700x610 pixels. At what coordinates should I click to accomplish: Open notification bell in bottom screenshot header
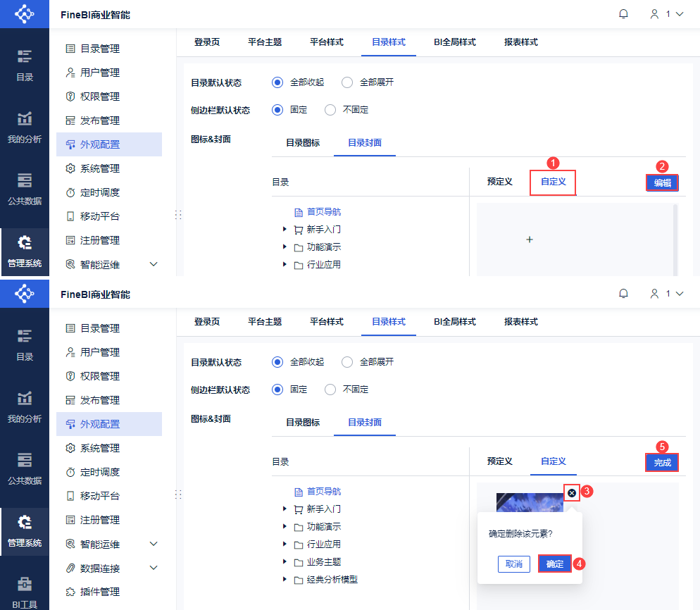coord(624,294)
